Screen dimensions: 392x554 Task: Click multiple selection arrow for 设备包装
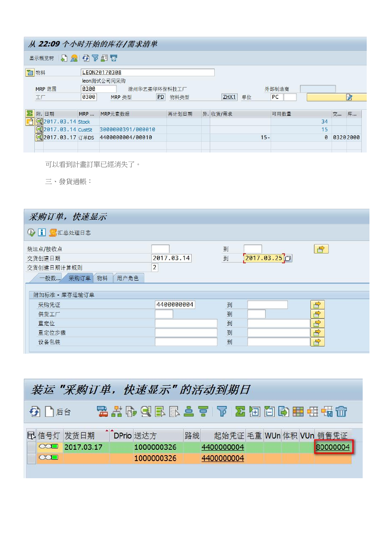click(x=318, y=342)
